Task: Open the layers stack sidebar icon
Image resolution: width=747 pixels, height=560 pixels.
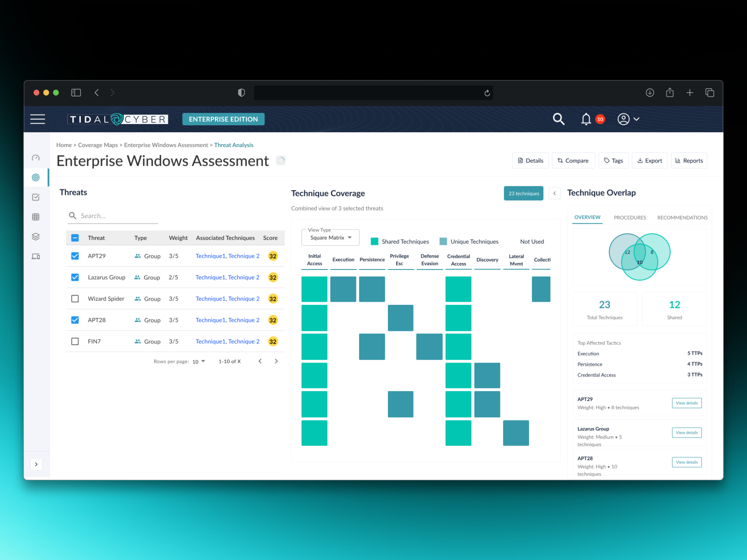Action: [x=36, y=236]
